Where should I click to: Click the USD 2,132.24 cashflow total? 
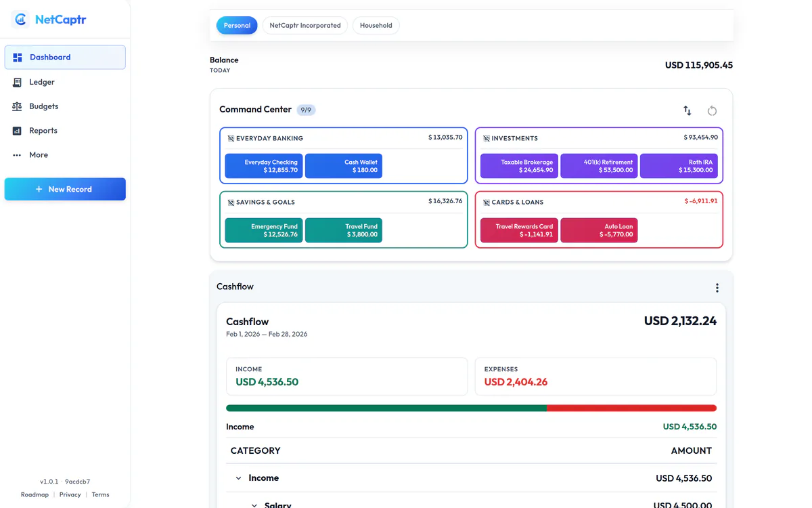tap(680, 321)
